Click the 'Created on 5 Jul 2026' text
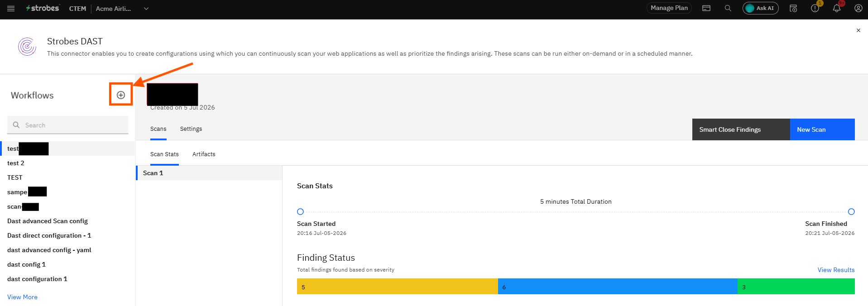The image size is (868, 306). point(182,108)
